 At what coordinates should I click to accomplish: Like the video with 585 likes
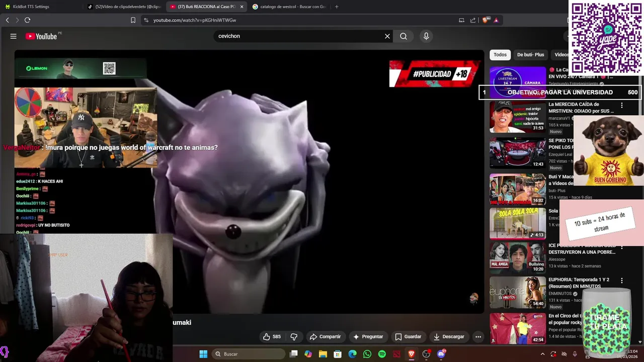[x=272, y=336]
